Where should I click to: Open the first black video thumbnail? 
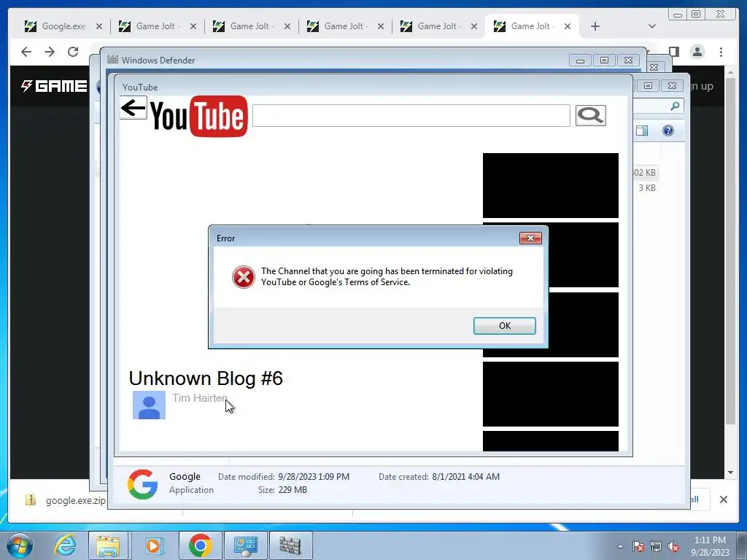(x=551, y=185)
